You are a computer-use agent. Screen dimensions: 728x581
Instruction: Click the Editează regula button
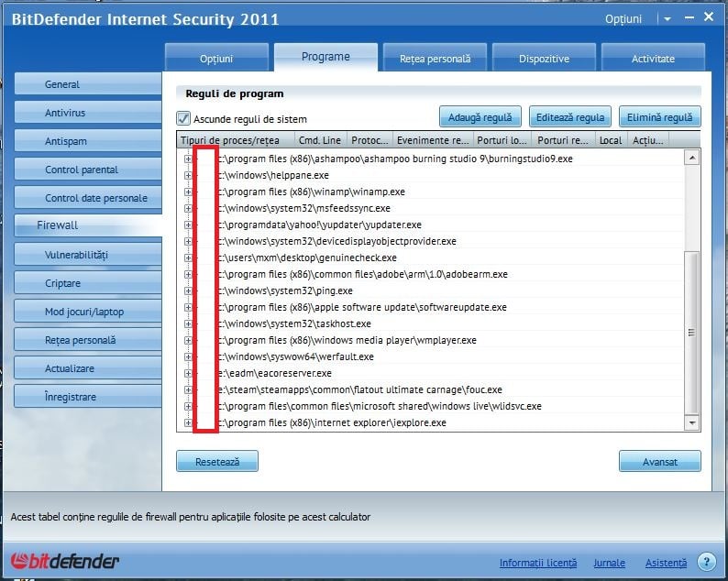click(x=570, y=117)
